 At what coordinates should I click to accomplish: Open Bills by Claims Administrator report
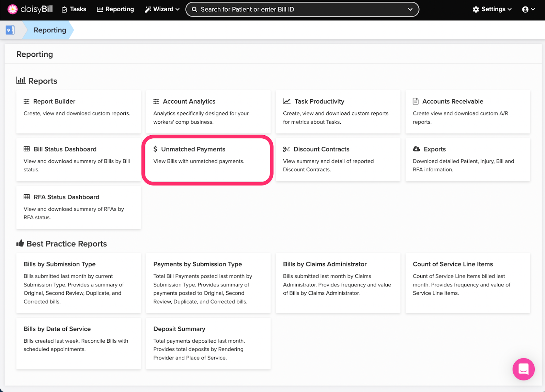tap(338, 283)
